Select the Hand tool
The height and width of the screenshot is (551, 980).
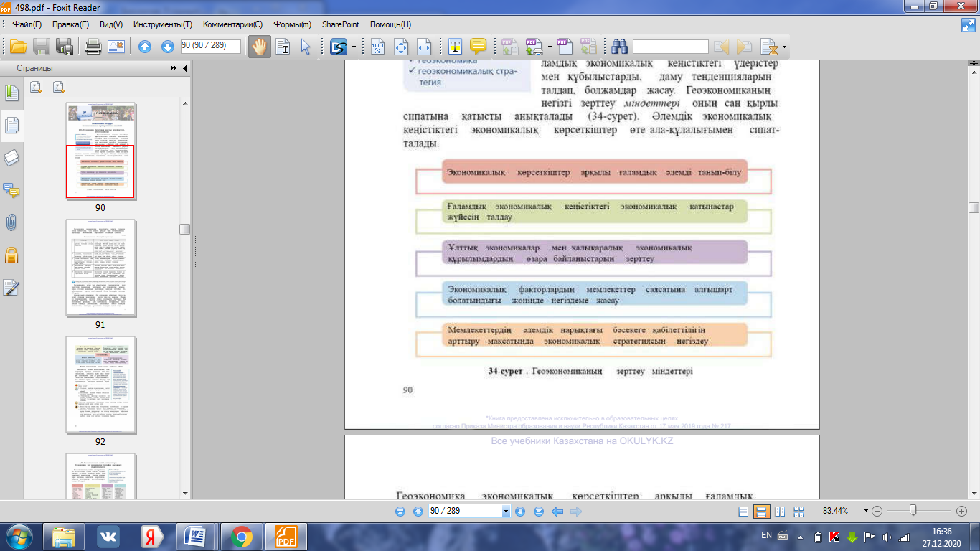[259, 47]
